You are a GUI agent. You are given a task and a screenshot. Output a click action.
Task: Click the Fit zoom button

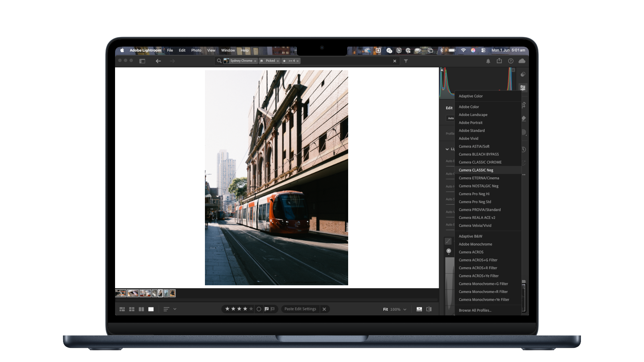coord(385,309)
